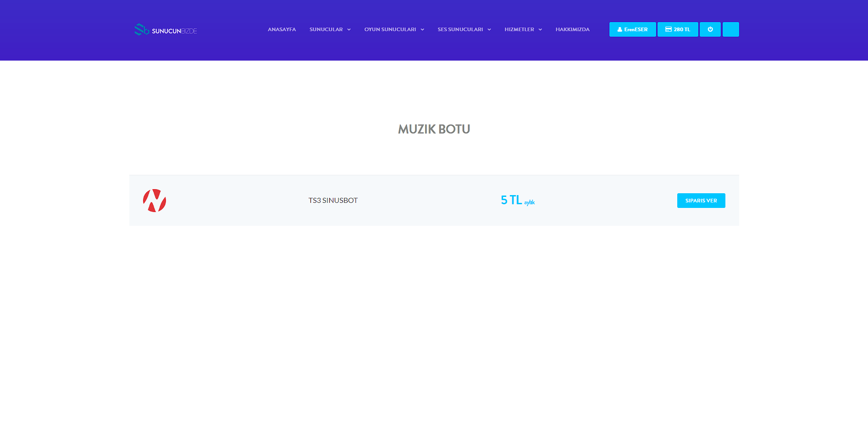Click the SES SUNUCULARI menu label
This screenshot has width=868, height=431.
click(x=460, y=29)
